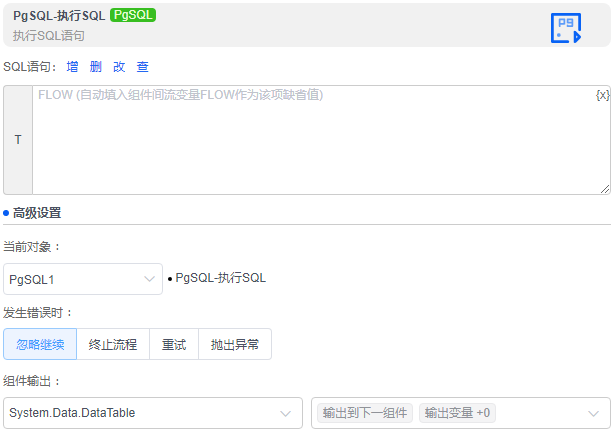Click the 发生错误时 label
616x434 pixels.
point(38,313)
